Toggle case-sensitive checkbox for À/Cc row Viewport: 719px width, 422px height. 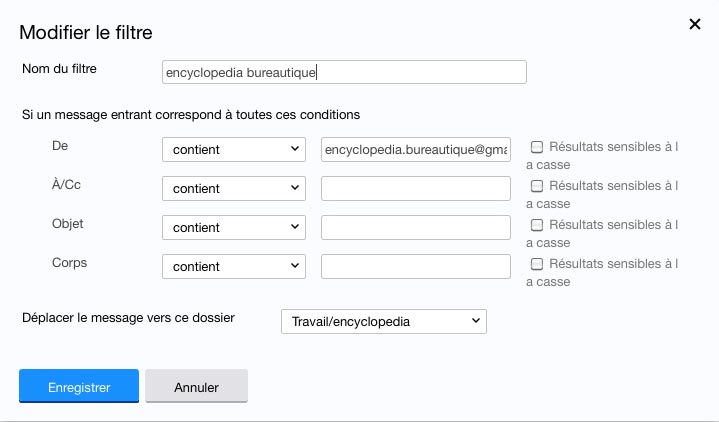(x=537, y=186)
